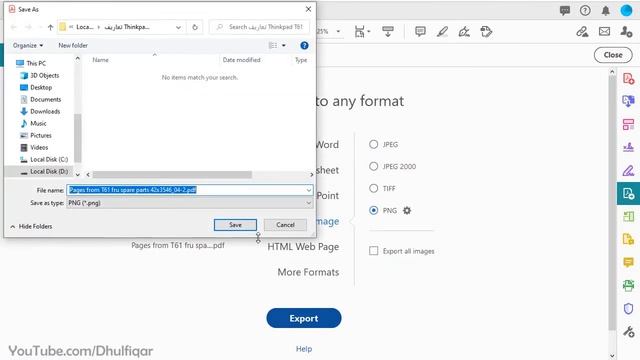Click the share with others person icon
The width and height of the screenshot is (640, 360).
coord(626,31)
